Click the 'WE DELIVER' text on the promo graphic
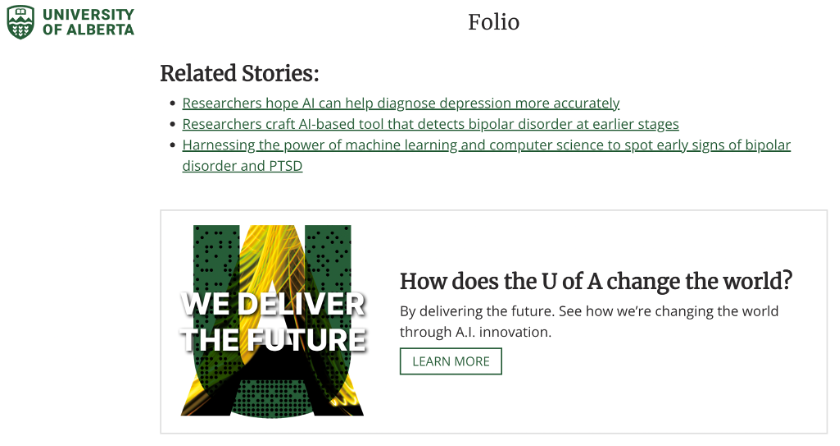 coord(273,304)
